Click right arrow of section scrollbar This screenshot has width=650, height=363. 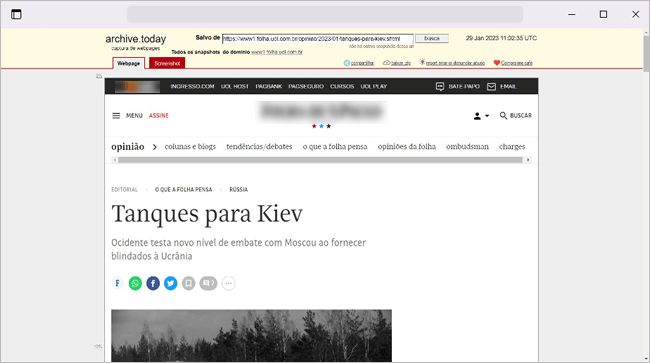pyautogui.click(x=528, y=160)
